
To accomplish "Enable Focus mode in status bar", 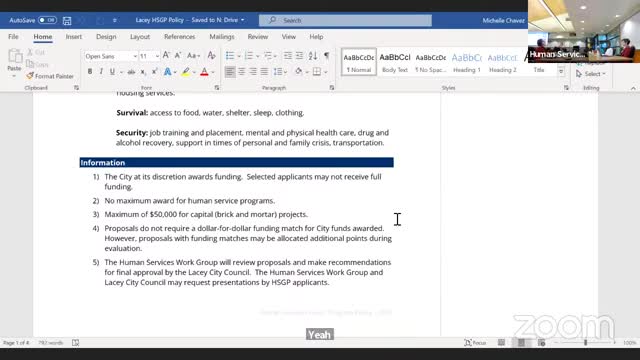I will 475,343.
